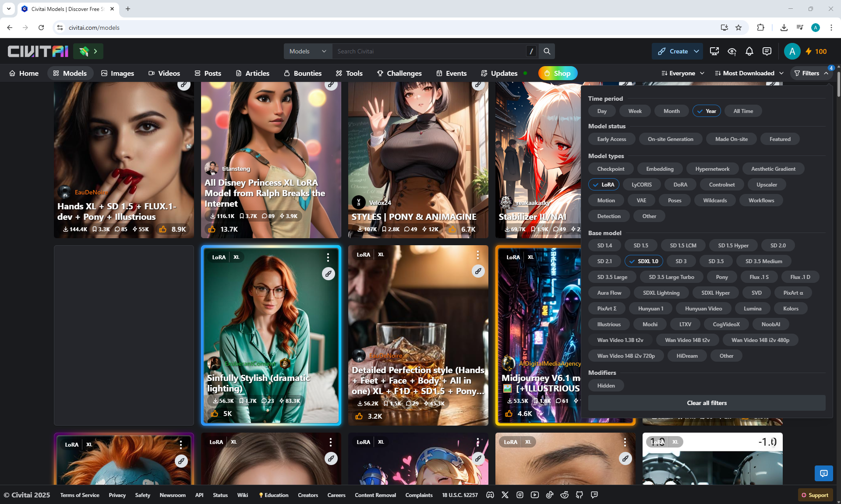Open the browsing level eye icon
The width and height of the screenshot is (841, 504).
pos(731,51)
